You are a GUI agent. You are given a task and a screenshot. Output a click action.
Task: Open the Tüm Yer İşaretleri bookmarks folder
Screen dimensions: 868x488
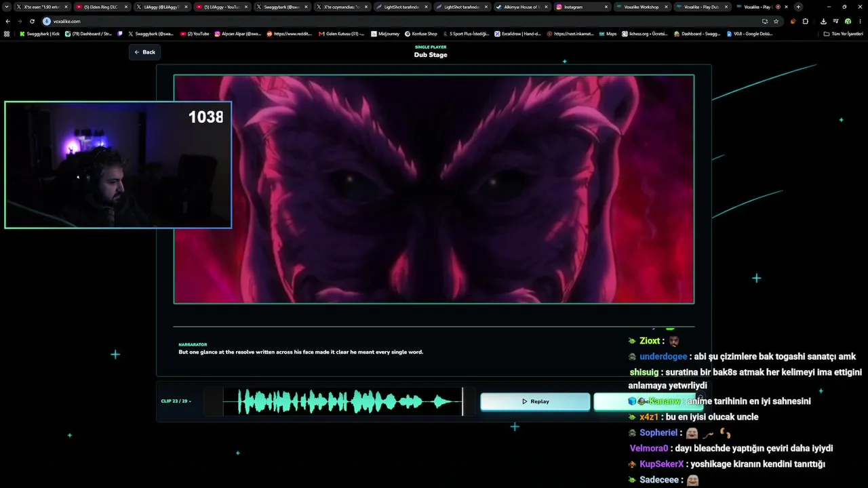(844, 33)
